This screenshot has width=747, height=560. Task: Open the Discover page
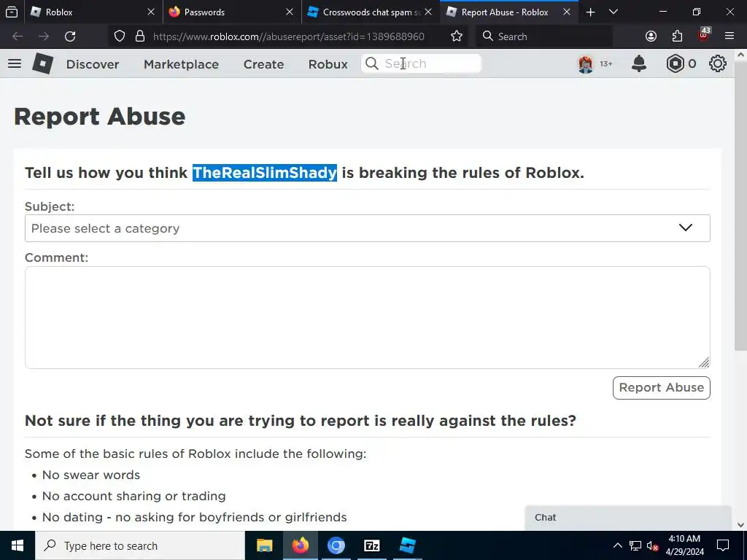pyautogui.click(x=93, y=64)
